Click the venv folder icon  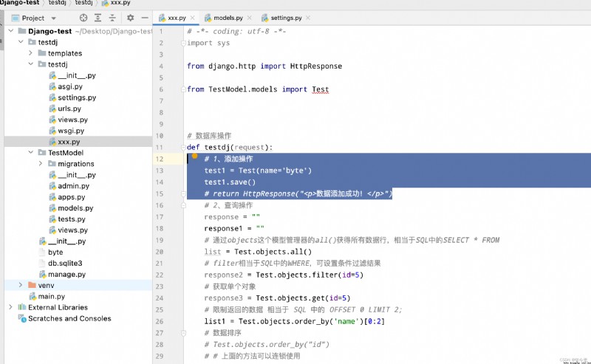coord(32,285)
